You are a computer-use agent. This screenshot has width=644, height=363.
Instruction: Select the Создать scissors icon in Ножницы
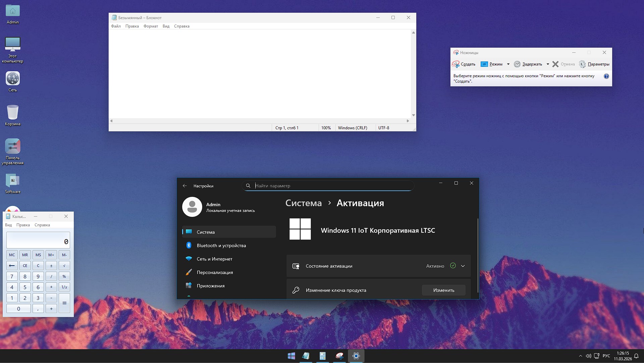(x=456, y=64)
